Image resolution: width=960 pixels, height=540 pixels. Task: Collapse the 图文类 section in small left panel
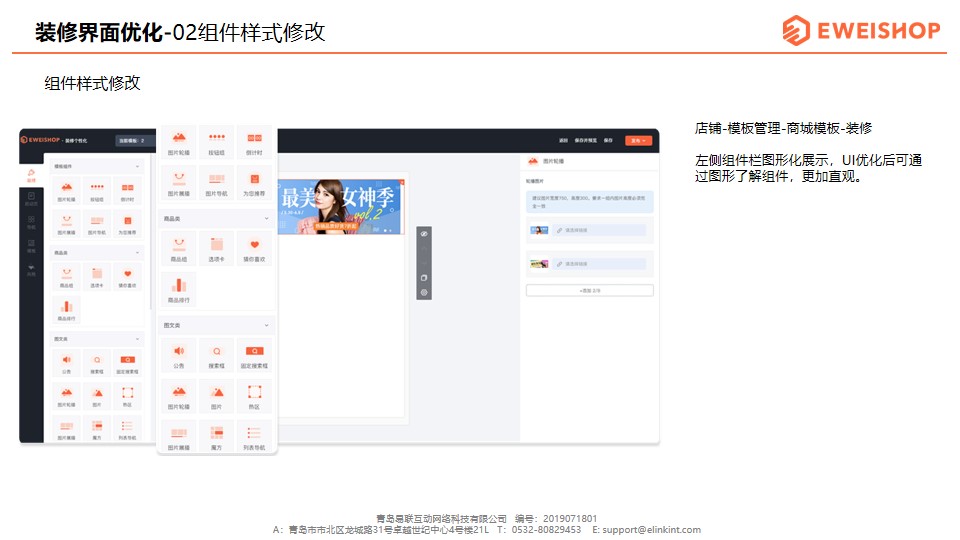click(137, 339)
